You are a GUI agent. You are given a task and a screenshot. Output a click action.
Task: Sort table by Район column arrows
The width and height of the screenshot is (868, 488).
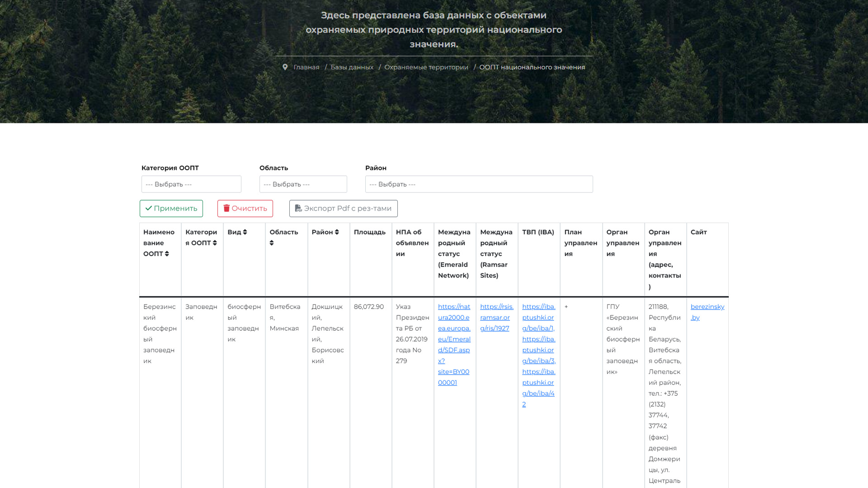click(x=337, y=232)
